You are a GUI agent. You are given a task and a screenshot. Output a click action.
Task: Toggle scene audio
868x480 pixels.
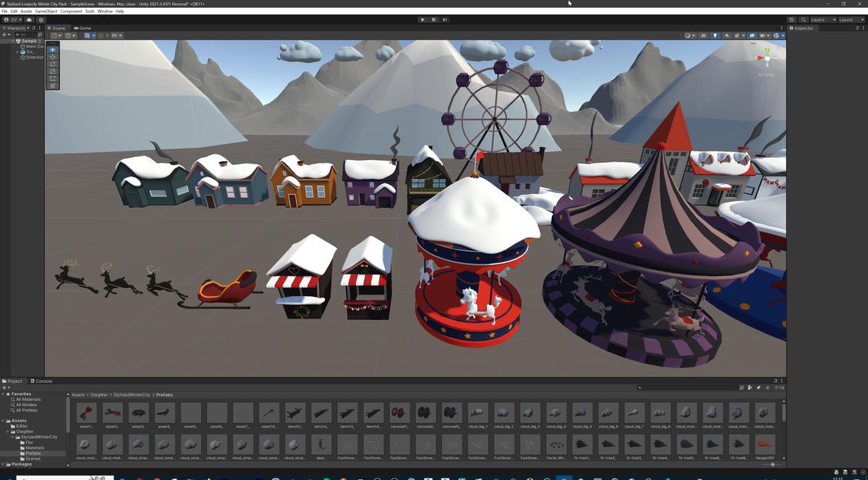coord(726,35)
